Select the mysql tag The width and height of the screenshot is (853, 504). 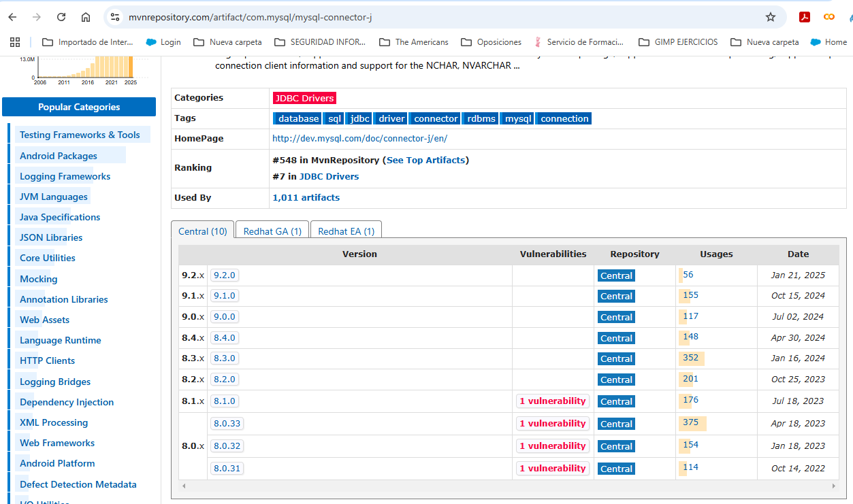tap(518, 118)
